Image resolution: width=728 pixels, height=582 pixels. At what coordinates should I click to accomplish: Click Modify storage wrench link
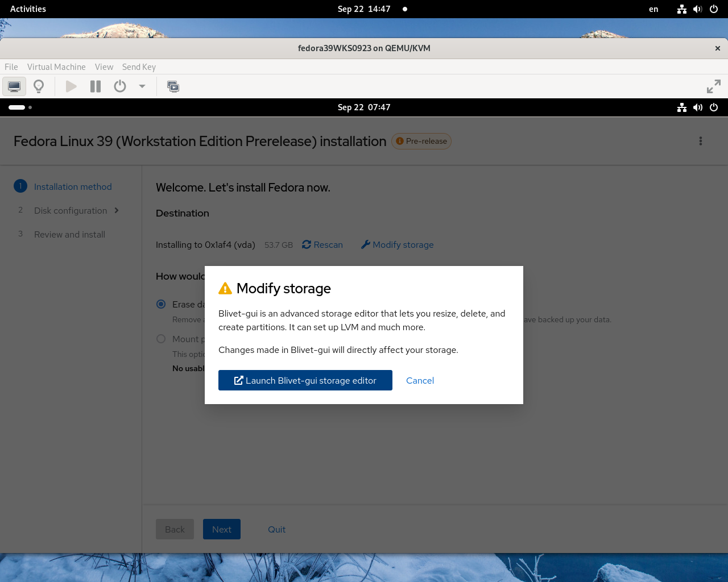click(398, 244)
